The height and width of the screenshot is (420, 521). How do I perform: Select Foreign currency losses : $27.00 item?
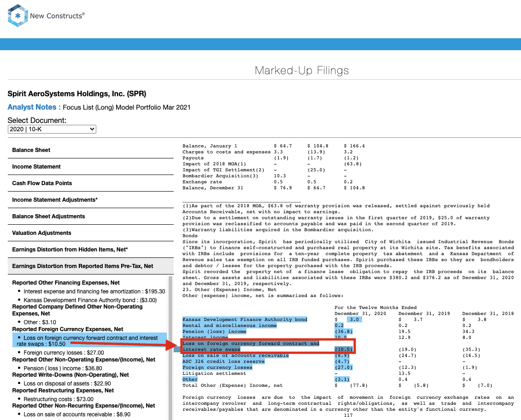click(x=64, y=353)
